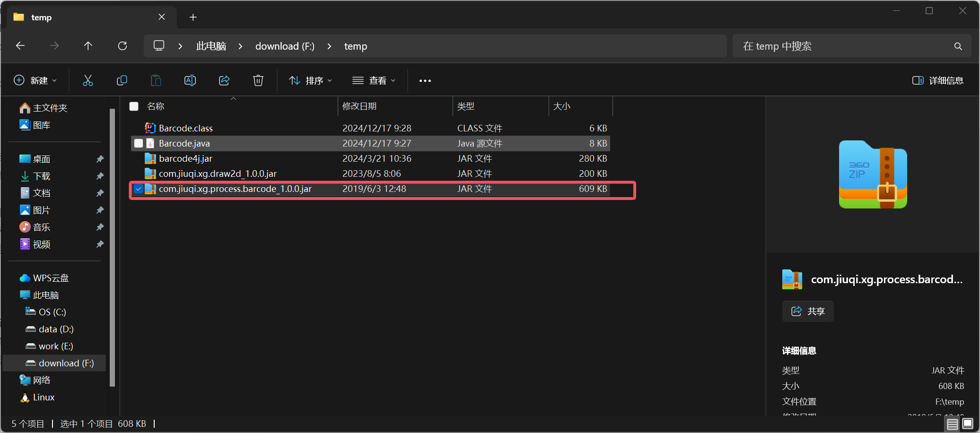The width and height of the screenshot is (980, 433).
Task: Unpin 下载 using its pin icon
Action: (100, 176)
